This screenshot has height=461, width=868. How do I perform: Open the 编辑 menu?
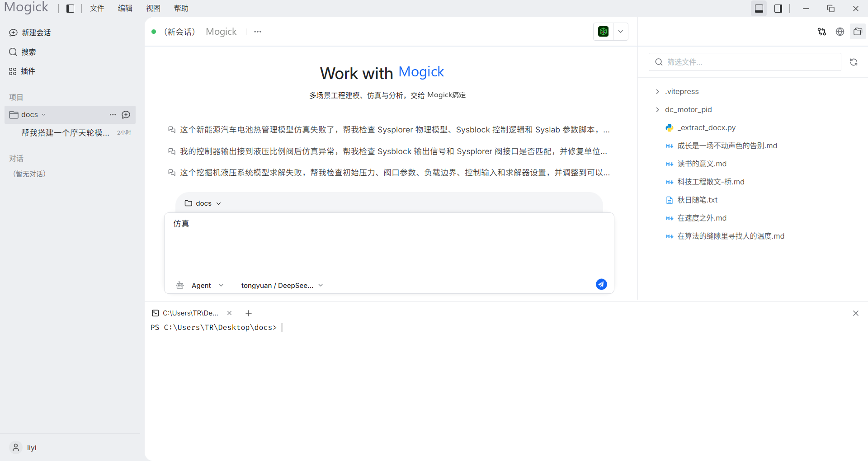click(125, 9)
